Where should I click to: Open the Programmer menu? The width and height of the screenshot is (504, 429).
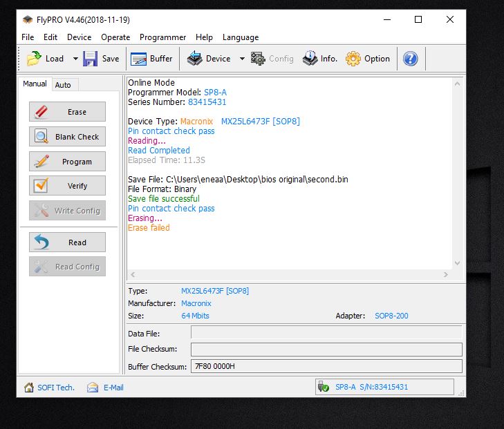(x=162, y=37)
